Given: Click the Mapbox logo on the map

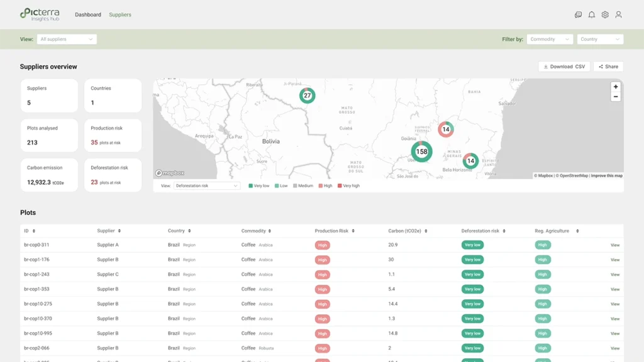Looking at the screenshot, I should pos(170,173).
